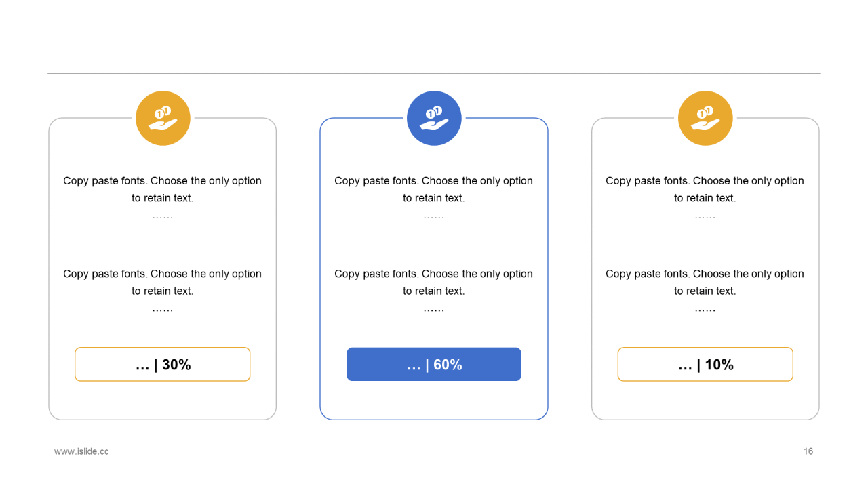Viewport: 868px width, 488px height.
Task: Click the dots under right card's first paragraph
Action: point(705,217)
